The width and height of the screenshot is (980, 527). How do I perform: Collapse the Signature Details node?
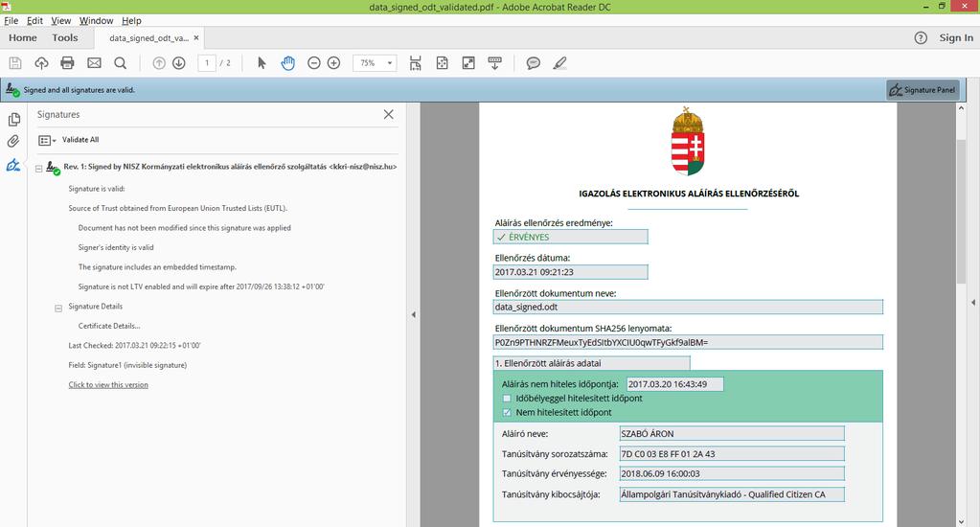(x=58, y=309)
